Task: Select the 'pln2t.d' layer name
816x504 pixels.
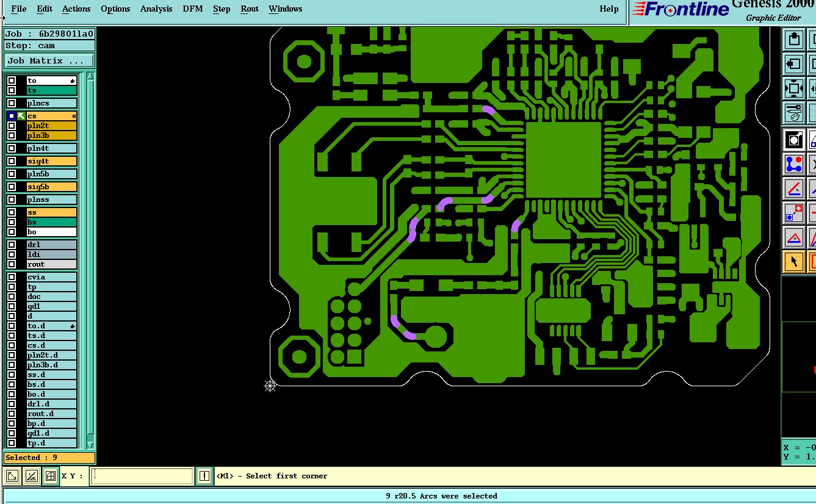Action: point(52,355)
